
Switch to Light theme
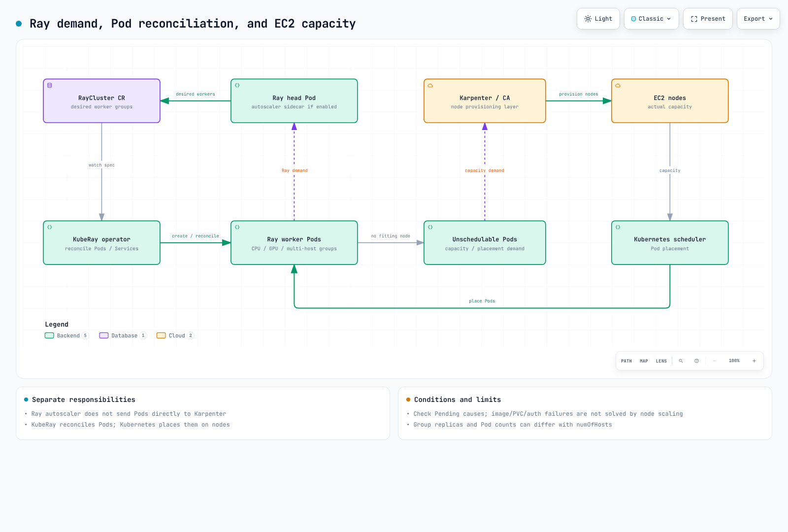[x=598, y=19]
